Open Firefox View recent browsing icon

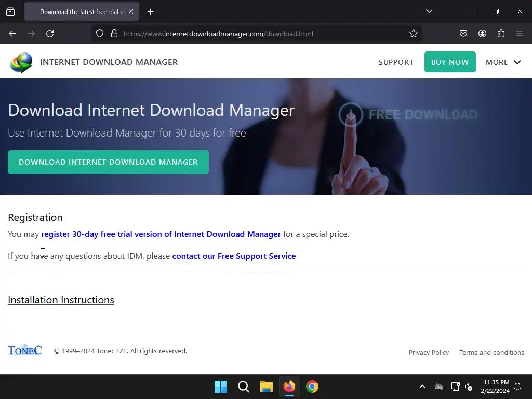point(10,11)
